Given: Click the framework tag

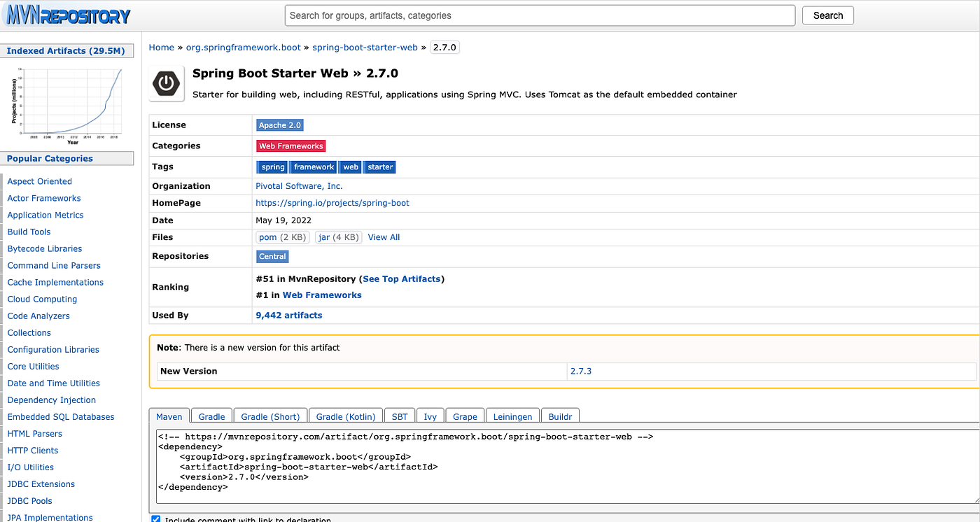Looking at the screenshot, I should (x=313, y=167).
